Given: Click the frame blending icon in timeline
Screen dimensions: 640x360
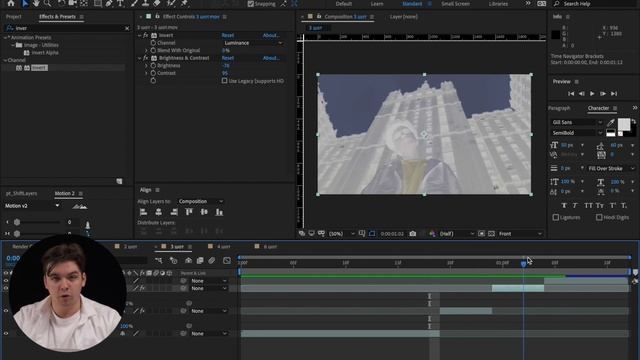Looking at the screenshot, I should point(200,260).
